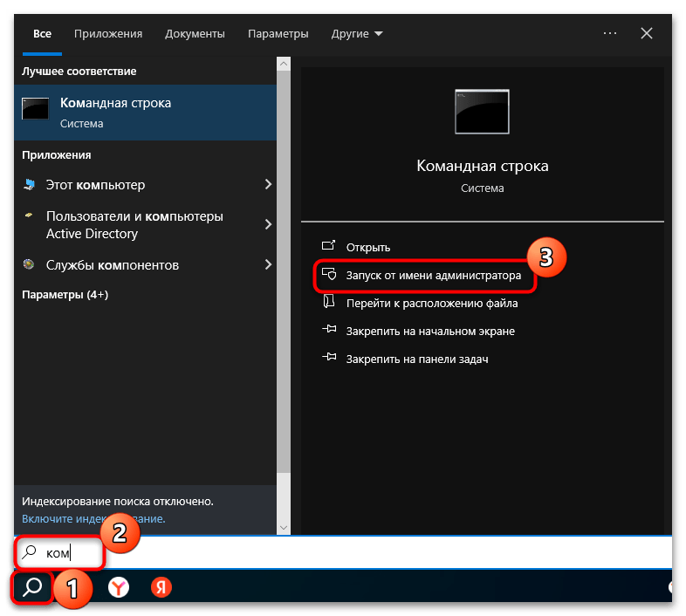Image resolution: width=686 pixels, height=616 pixels.
Task: Launch the red Yandex taskbar icon
Action: pyautogui.click(x=161, y=587)
